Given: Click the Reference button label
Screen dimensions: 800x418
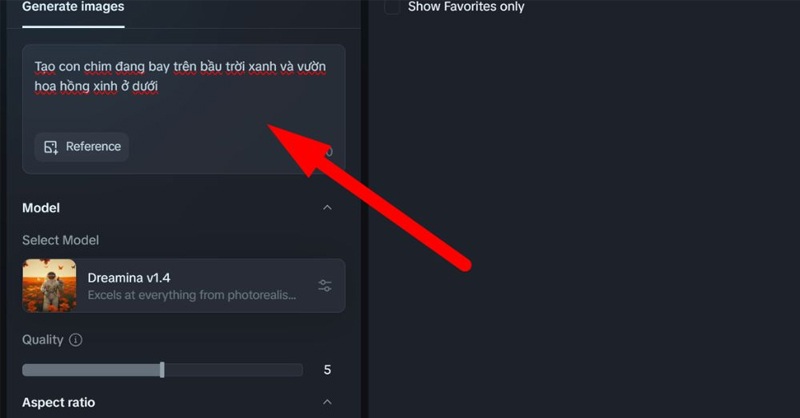Looking at the screenshot, I should pos(93,146).
